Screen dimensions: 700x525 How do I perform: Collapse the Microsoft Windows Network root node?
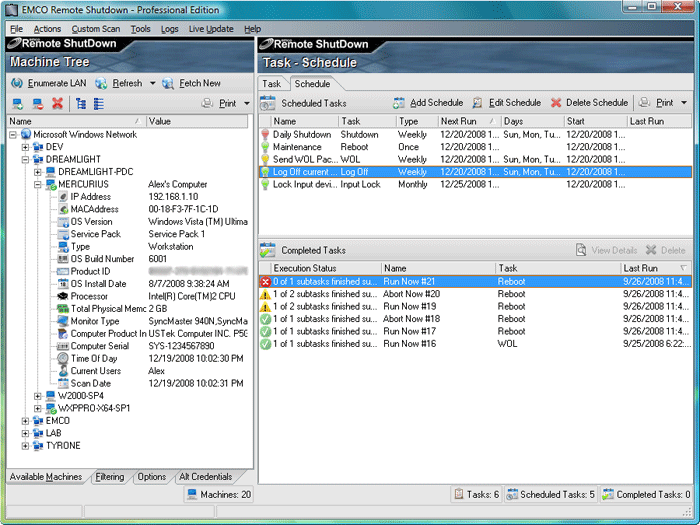[x=13, y=134]
